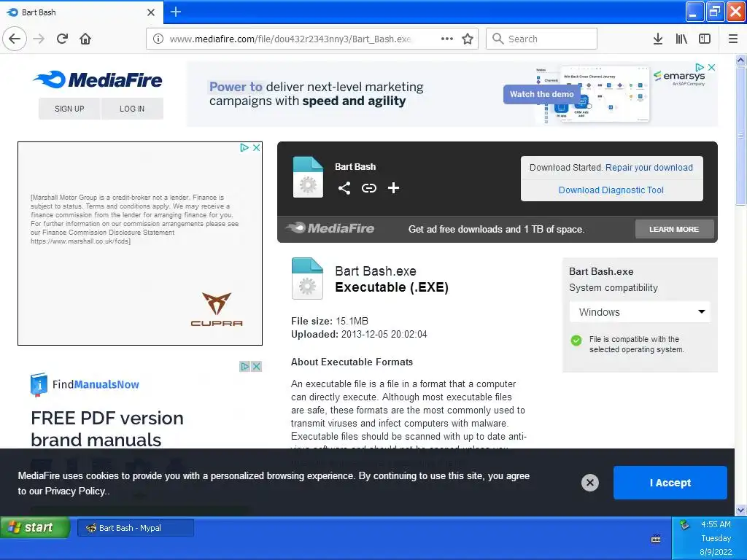Click the Download Diagnostic Tool link

click(611, 190)
